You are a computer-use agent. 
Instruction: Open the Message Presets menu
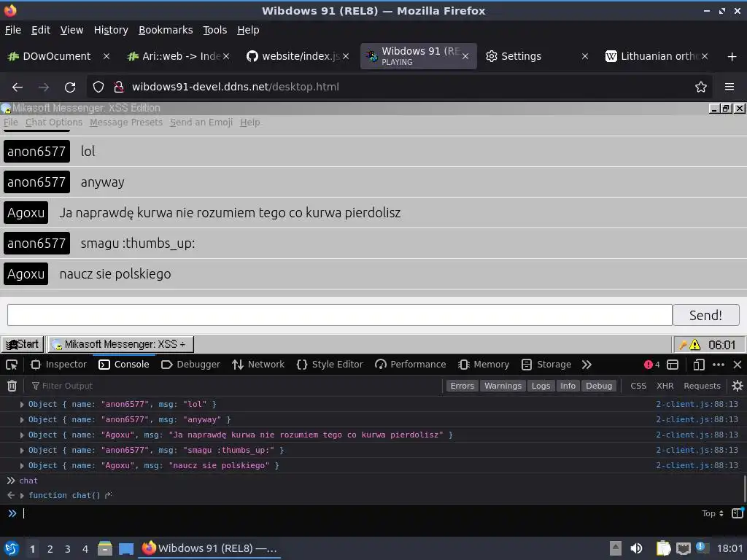pos(126,122)
